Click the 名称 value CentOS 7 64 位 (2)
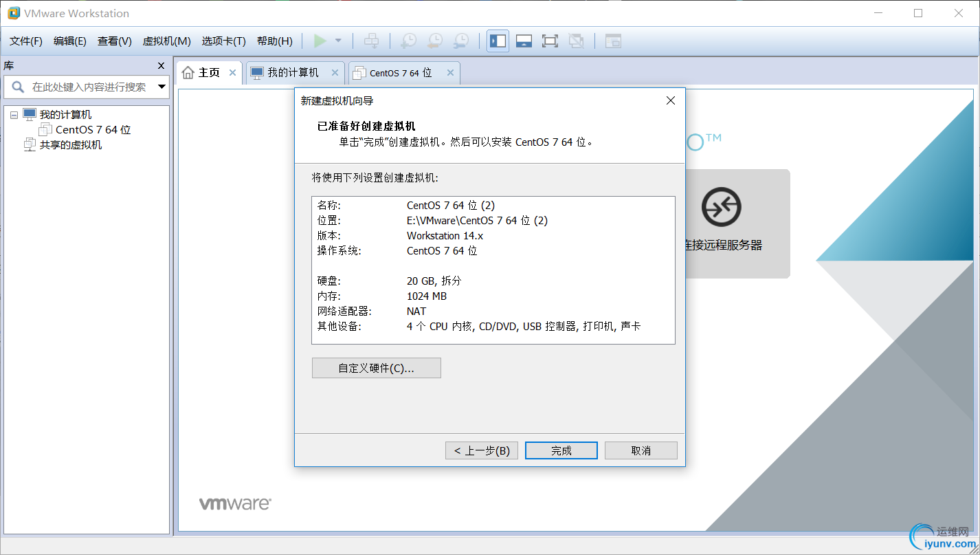 tap(451, 206)
